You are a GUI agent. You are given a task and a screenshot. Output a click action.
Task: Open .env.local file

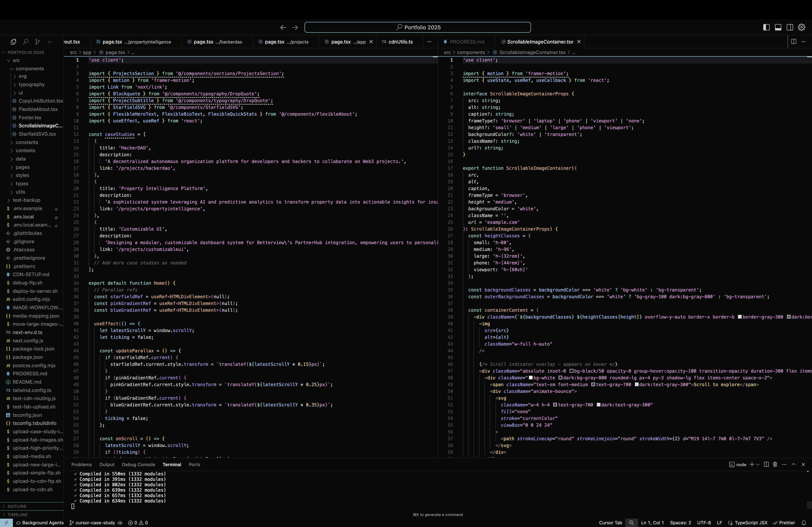(23, 217)
